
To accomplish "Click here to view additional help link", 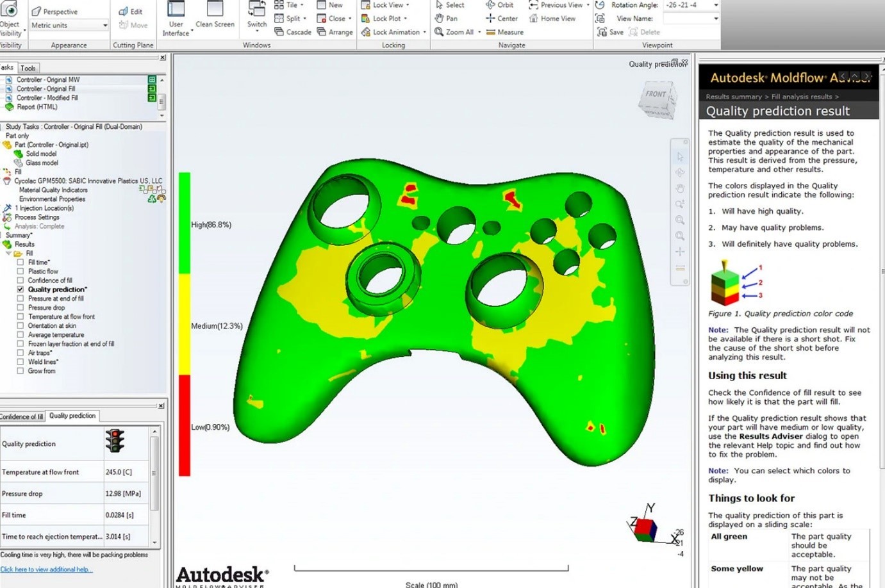I will [46, 569].
